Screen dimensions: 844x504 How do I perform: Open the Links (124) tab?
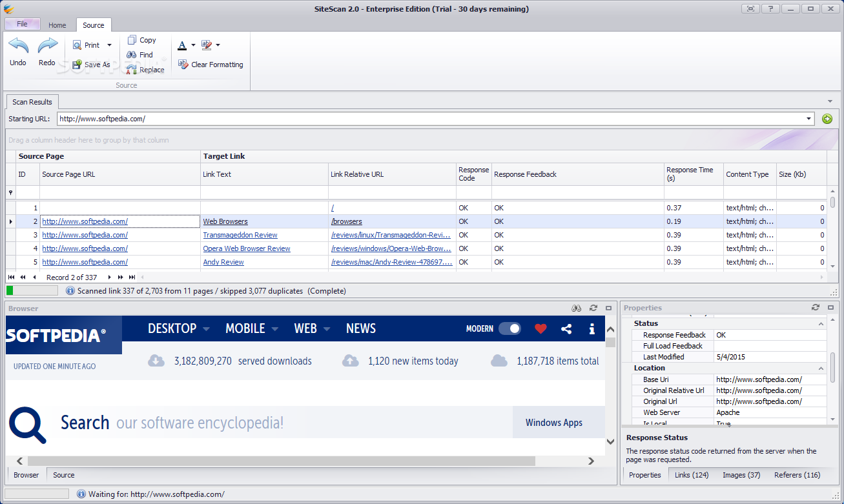pos(692,475)
